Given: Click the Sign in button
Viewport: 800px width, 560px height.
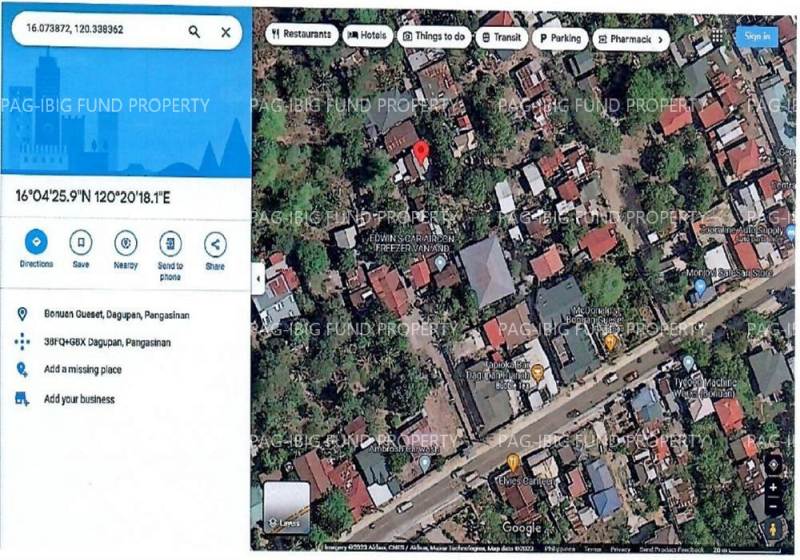Looking at the screenshot, I should tap(757, 36).
